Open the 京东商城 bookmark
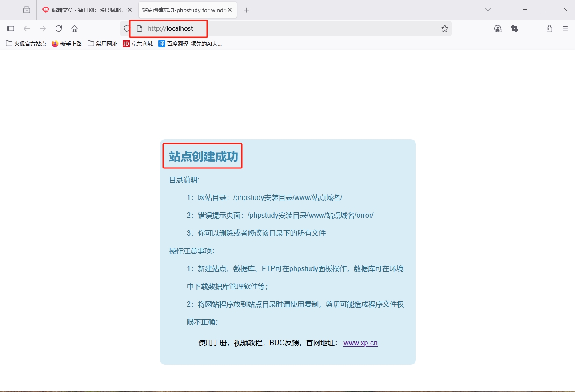 click(x=138, y=44)
